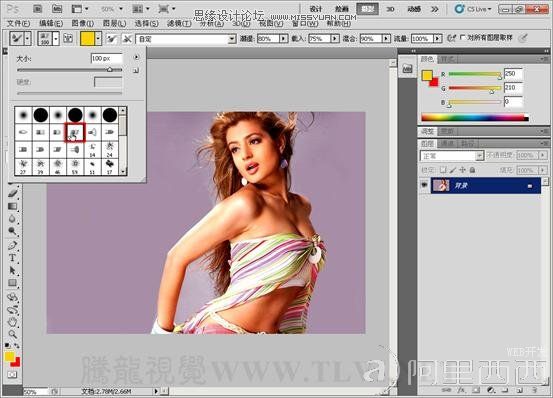Open the 文件(F) menu
Image resolution: width=553 pixels, height=398 pixels.
point(18,24)
